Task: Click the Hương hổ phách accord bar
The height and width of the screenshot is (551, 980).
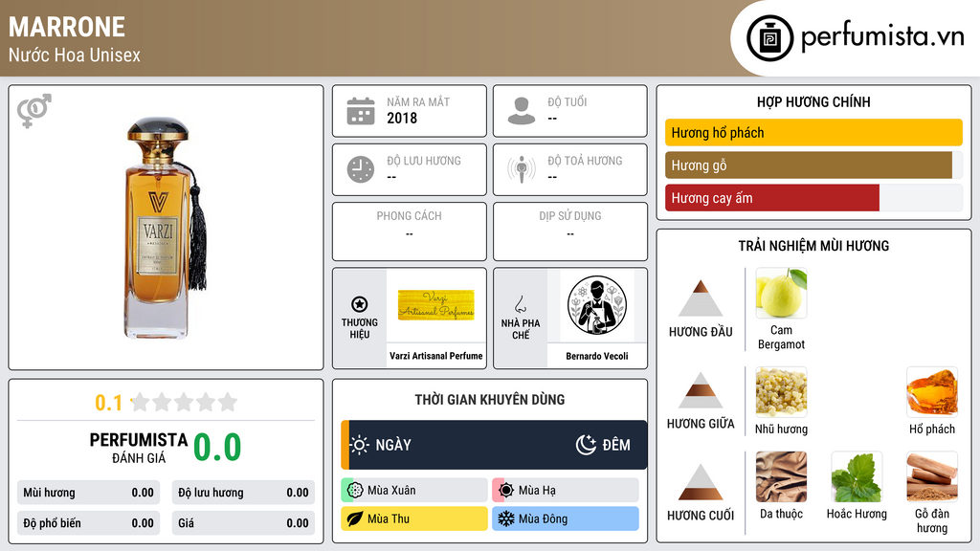Action: (x=813, y=132)
